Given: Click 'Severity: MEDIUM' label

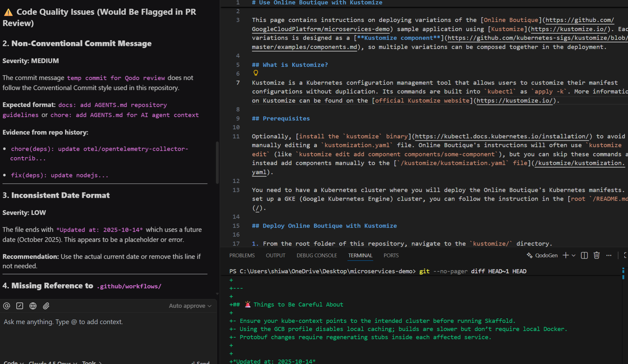Looking at the screenshot, I should click(x=30, y=61).
